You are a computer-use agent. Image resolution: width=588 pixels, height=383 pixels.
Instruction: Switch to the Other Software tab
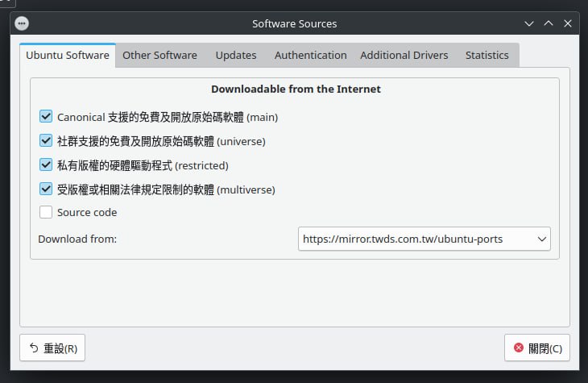pyautogui.click(x=159, y=56)
